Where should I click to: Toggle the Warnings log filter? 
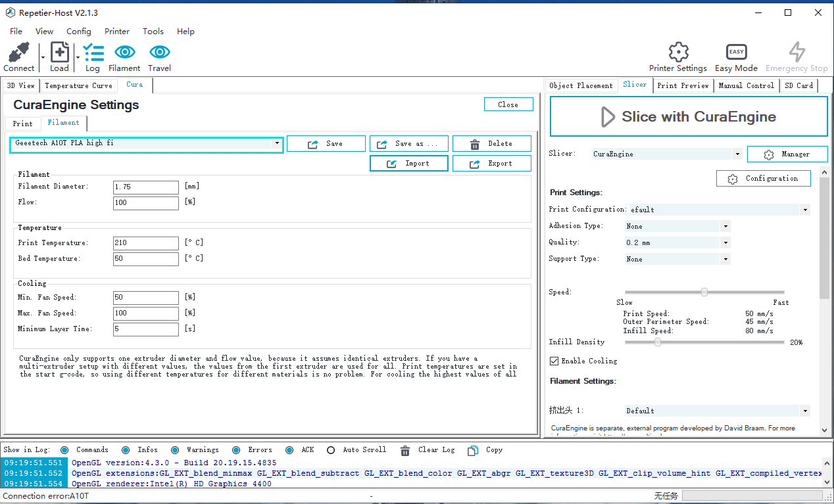click(x=175, y=450)
